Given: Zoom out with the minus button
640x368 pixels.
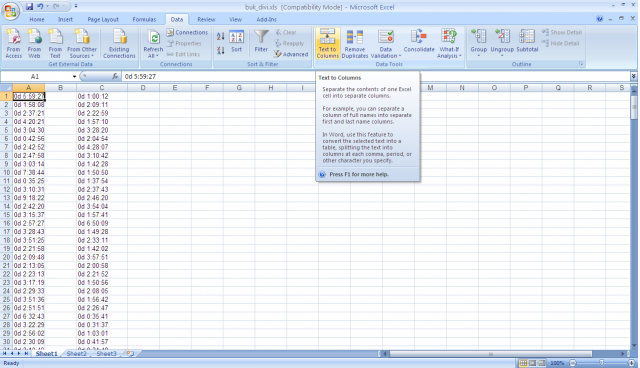Looking at the screenshot, I should 573,363.
